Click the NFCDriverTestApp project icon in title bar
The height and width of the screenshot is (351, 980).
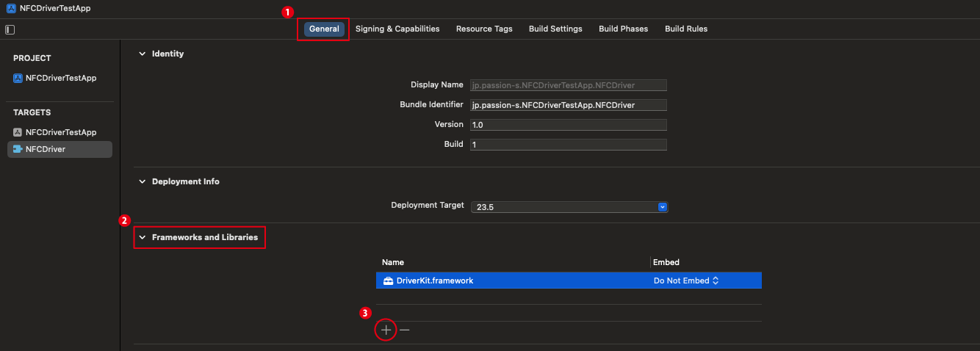point(11,8)
